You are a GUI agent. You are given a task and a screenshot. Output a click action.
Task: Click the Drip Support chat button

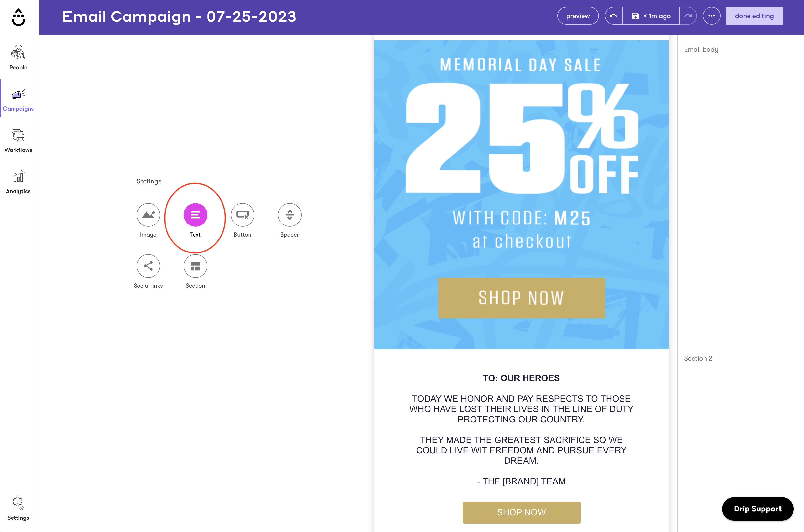758,509
